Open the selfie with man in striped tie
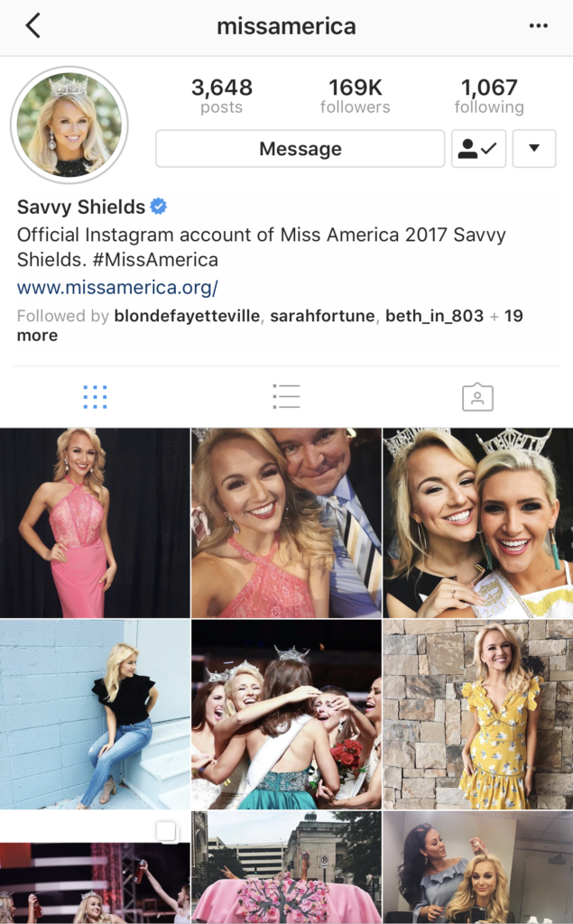Image resolution: width=573 pixels, height=924 pixels. point(287,523)
